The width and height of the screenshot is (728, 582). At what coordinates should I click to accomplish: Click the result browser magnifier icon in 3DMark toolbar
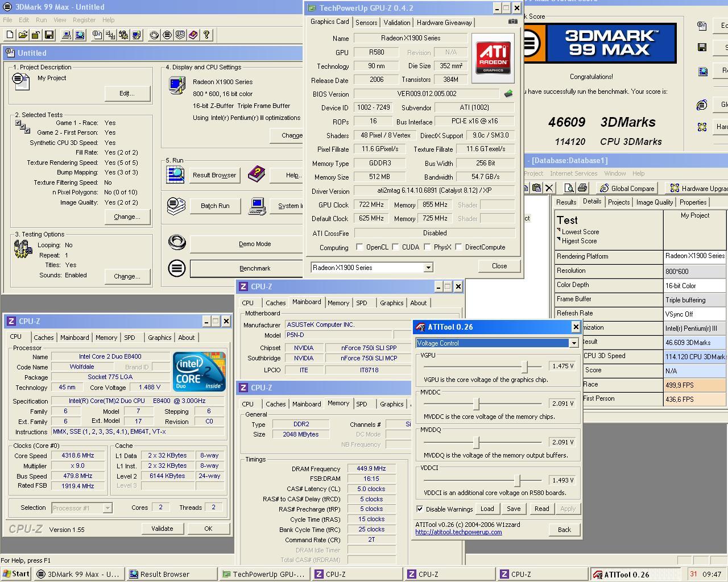pos(80,35)
